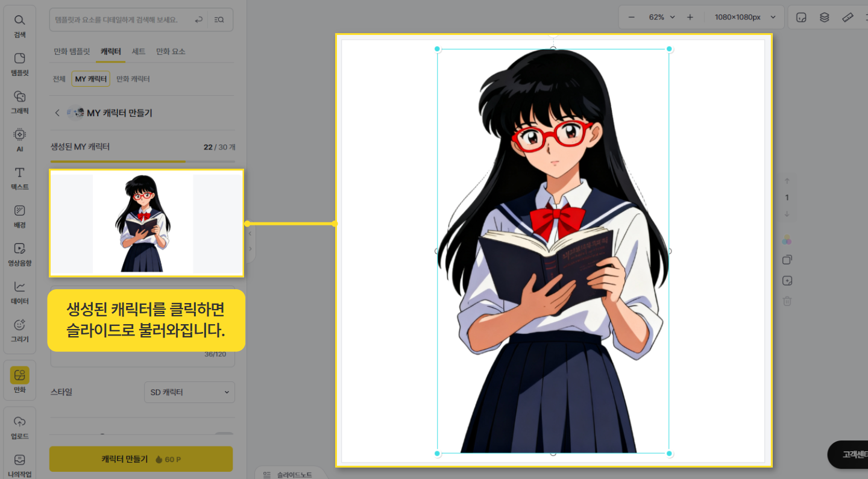This screenshot has height=479, width=868.
Task: Select the 만화 캐릭터 filter chip
Action: (133, 79)
